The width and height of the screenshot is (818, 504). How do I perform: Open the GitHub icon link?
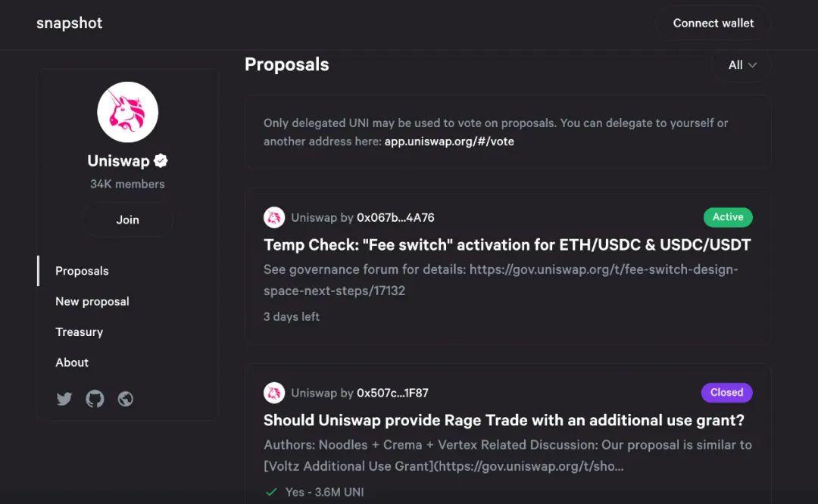click(x=95, y=399)
